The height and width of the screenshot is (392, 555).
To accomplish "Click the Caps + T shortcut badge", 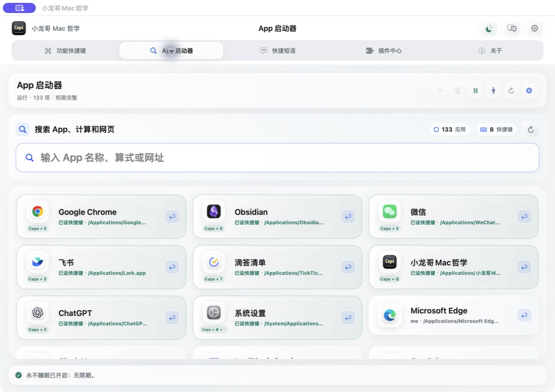I will [213, 279].
